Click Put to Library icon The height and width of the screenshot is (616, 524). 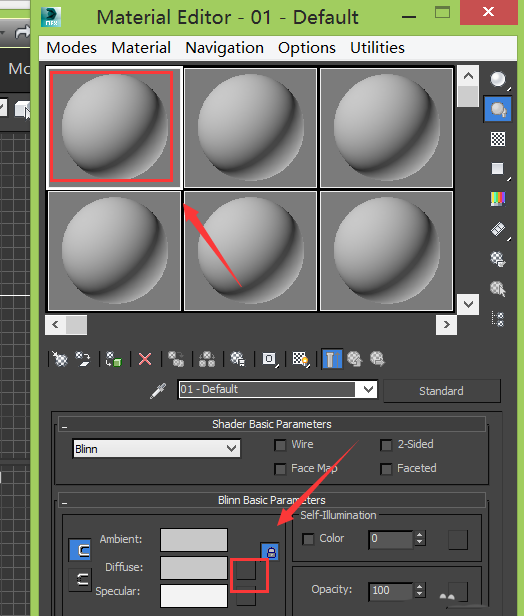(238, 359)
